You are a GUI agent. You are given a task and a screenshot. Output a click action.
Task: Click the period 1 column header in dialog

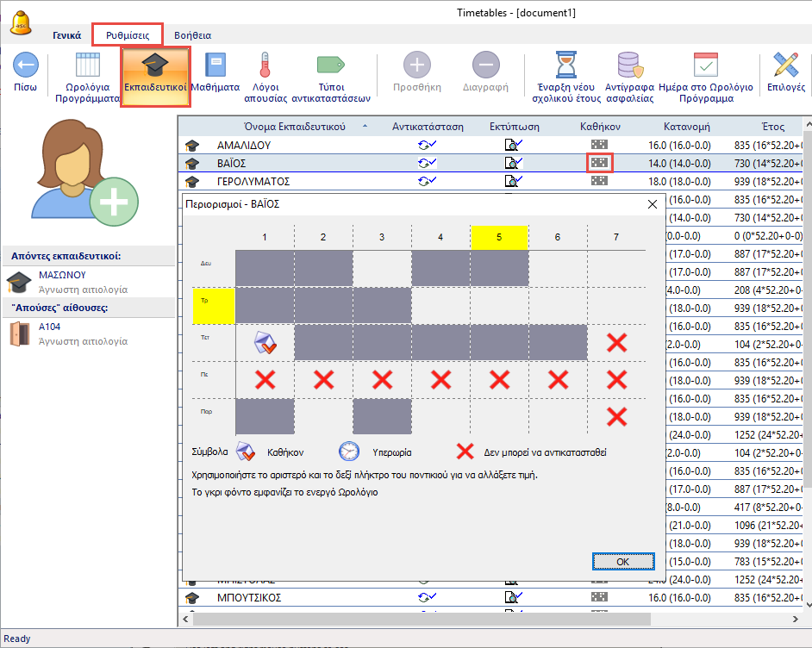tap(265, 238)
